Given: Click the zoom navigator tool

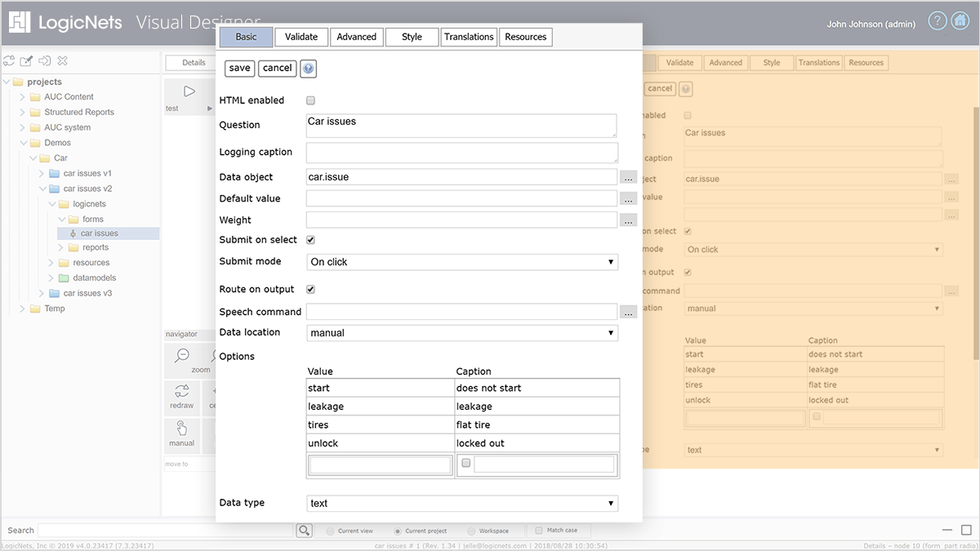Looking at the screenshot, I should [x=183, y=360].
